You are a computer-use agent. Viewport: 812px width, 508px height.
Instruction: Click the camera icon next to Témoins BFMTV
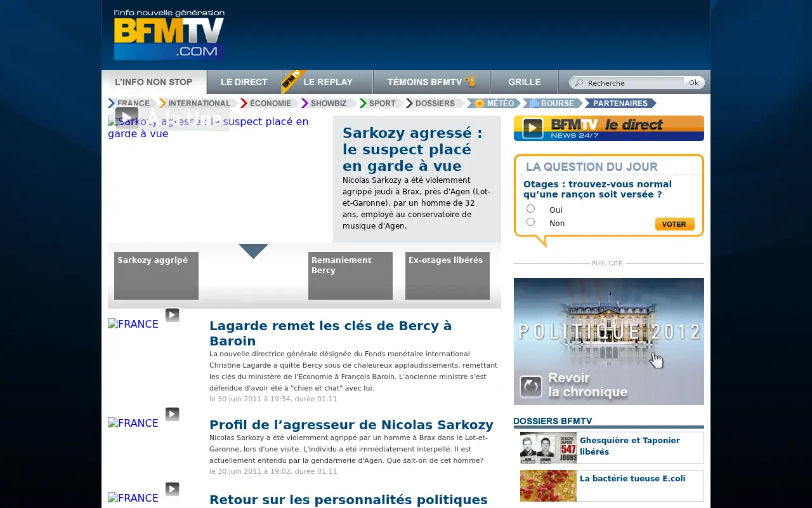(470, 81)
